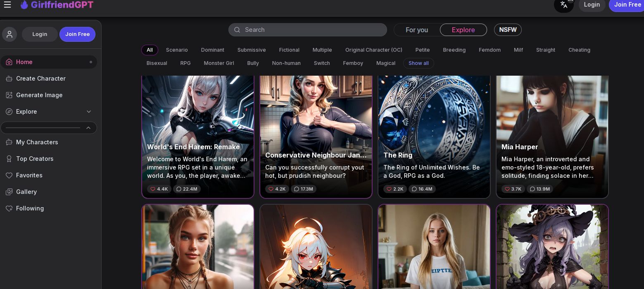
Task: Click heart likes on The Ring card
Action: click(x=395, y=189)
